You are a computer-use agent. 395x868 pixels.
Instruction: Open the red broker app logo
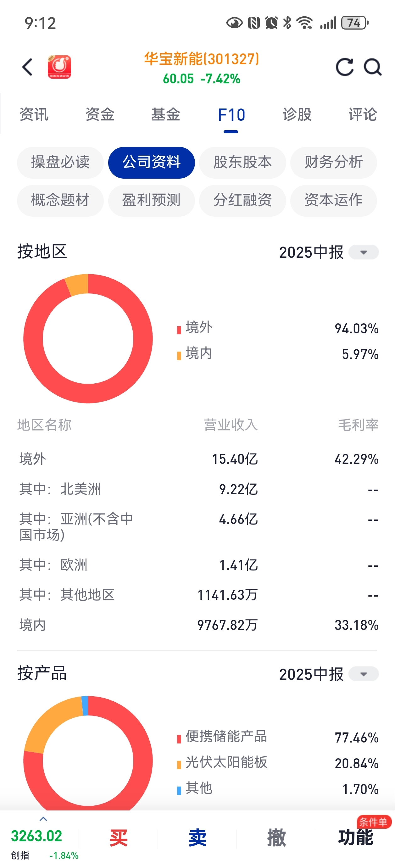(x=59, y=67)
